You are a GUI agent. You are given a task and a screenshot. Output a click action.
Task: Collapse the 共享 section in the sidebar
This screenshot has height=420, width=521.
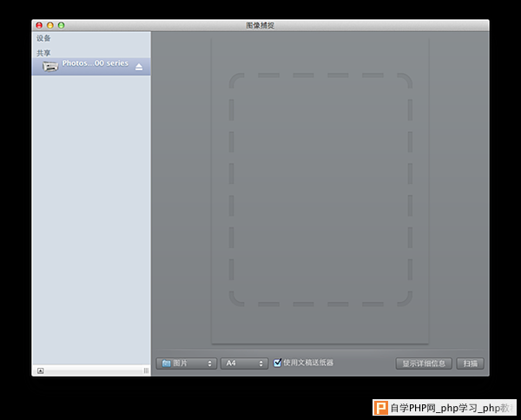point(43,53)
